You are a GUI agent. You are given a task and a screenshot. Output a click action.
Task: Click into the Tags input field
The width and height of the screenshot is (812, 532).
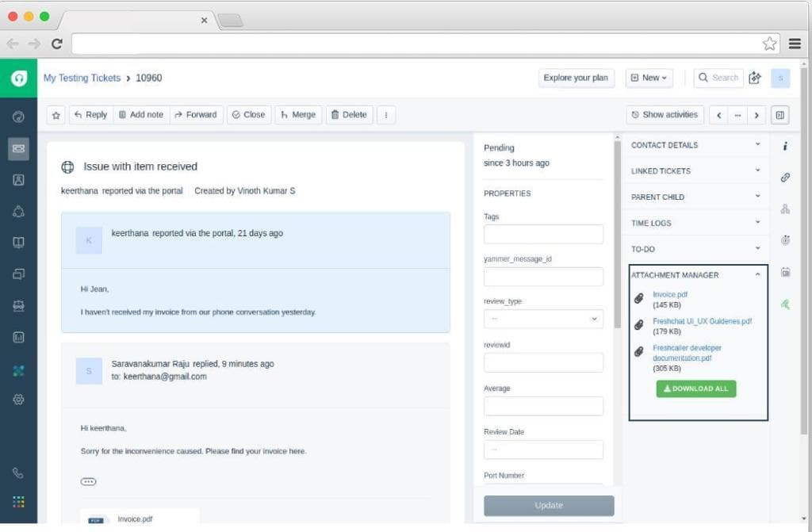[543, 235]
